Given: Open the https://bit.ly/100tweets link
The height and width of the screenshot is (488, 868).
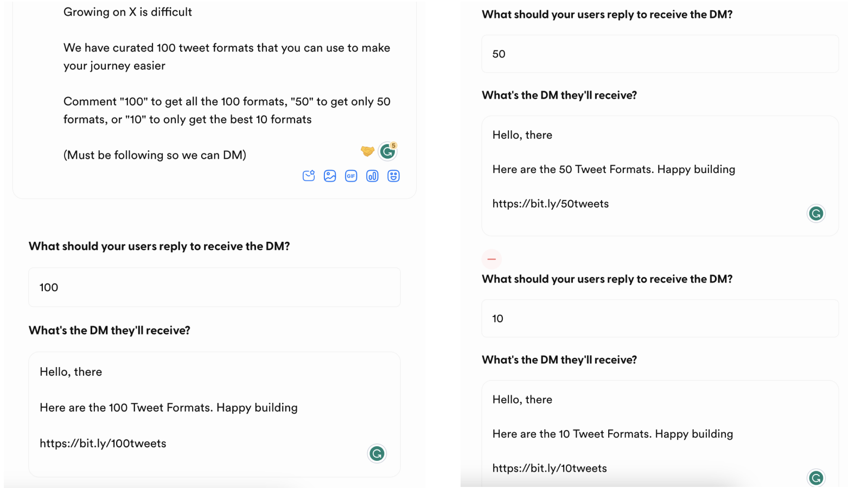Looking at the screenshot, I should [103, 443].
